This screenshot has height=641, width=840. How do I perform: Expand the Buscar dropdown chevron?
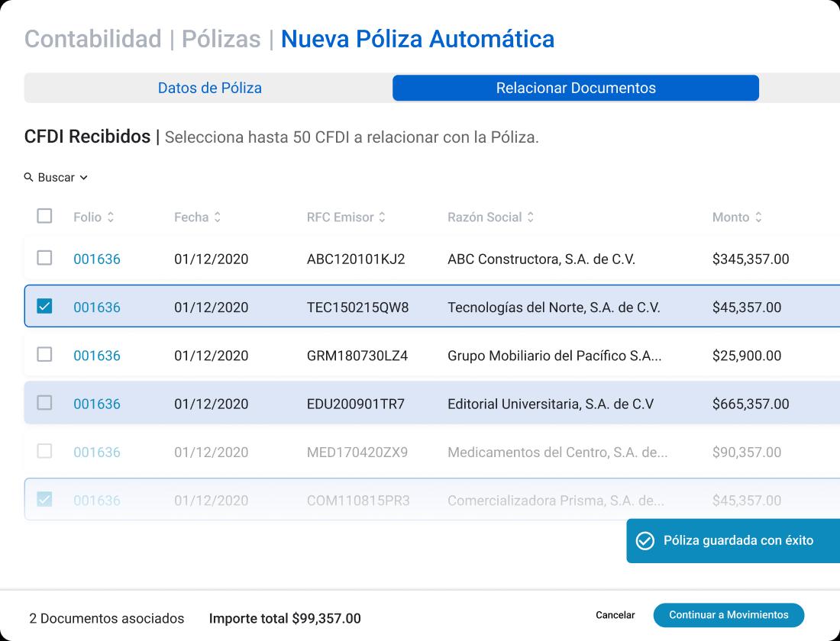coord(83,178)
